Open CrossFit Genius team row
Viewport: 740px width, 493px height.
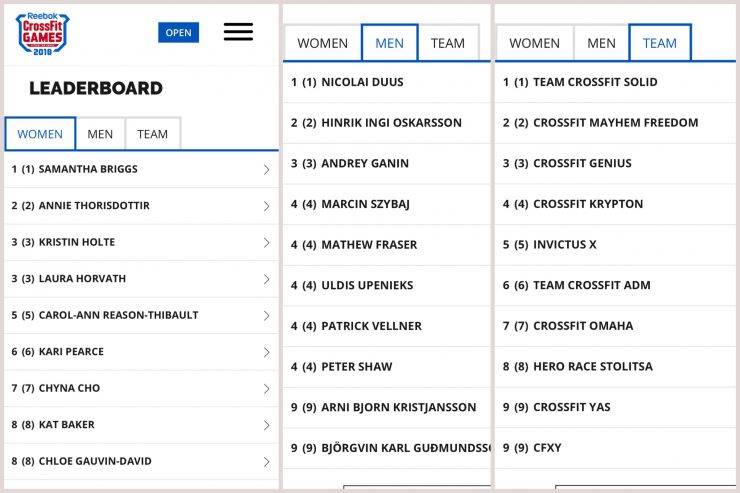[615, 163]
